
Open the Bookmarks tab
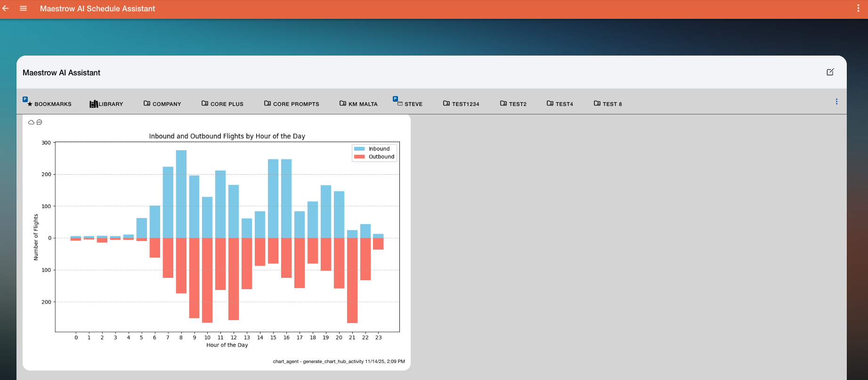pyautogui.click(x=49, y=104)
